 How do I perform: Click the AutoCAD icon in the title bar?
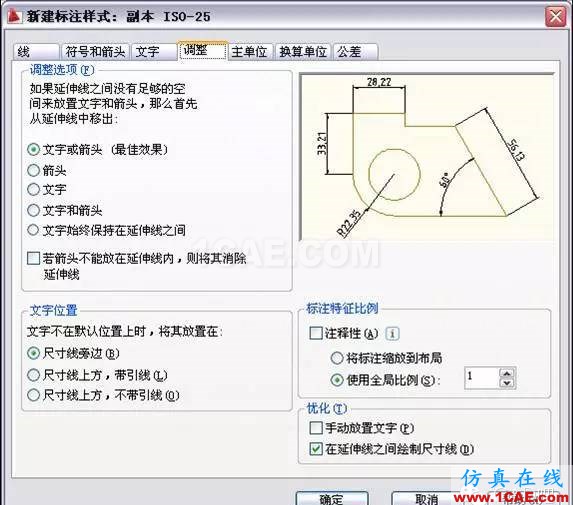tap(14, 16)
